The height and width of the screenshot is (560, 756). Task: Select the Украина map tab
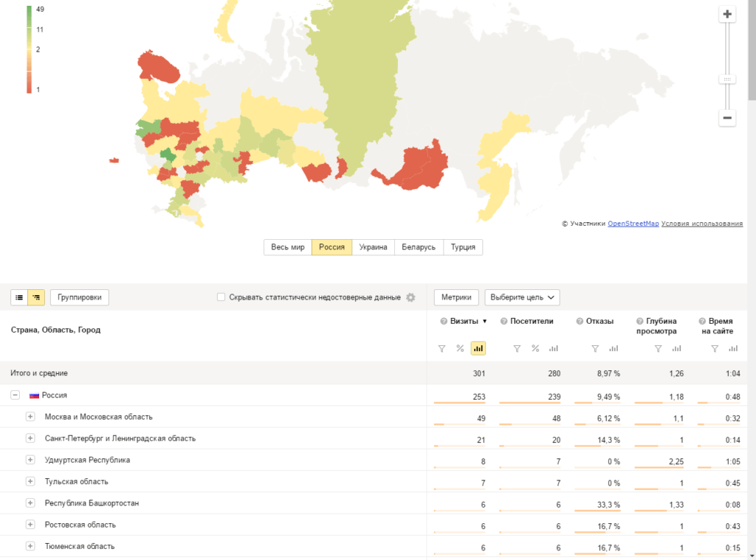(x=373, y=247)
